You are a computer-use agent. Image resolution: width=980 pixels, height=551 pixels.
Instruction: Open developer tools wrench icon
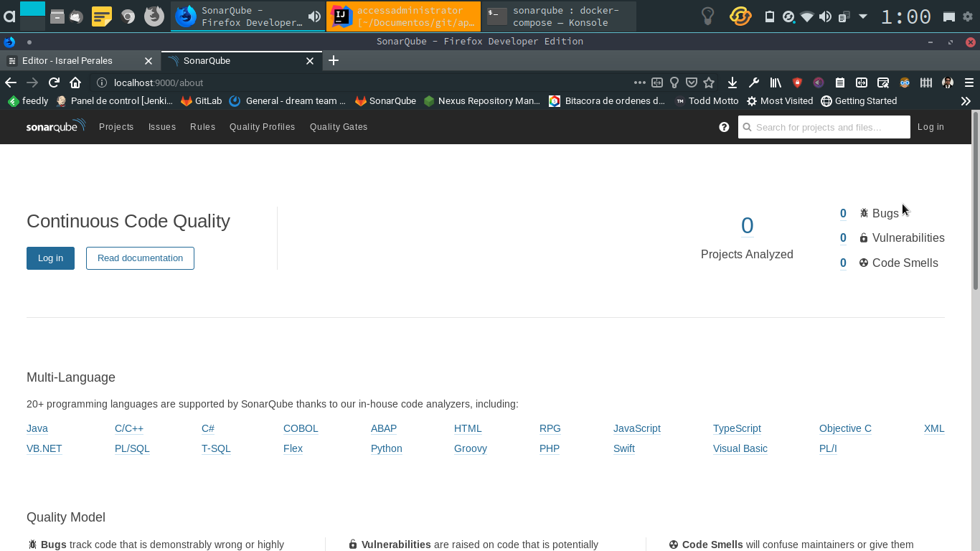coord(754,83)
